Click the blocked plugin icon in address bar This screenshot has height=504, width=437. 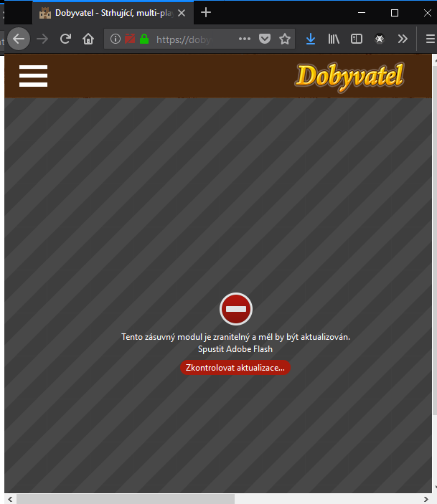point(130,39)
